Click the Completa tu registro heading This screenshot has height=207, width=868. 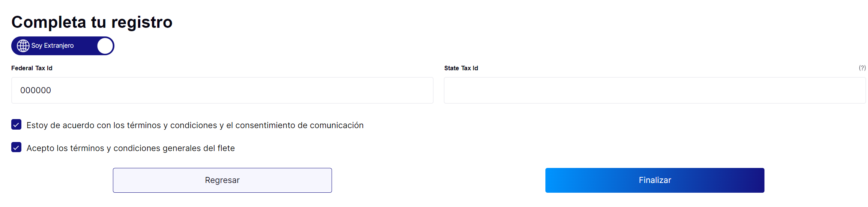coord(92,22)
